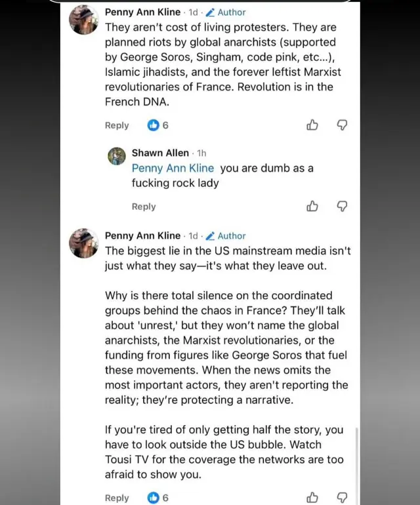
Task: Like Penny Ann Kline's first comment
Action: [312, 125]
